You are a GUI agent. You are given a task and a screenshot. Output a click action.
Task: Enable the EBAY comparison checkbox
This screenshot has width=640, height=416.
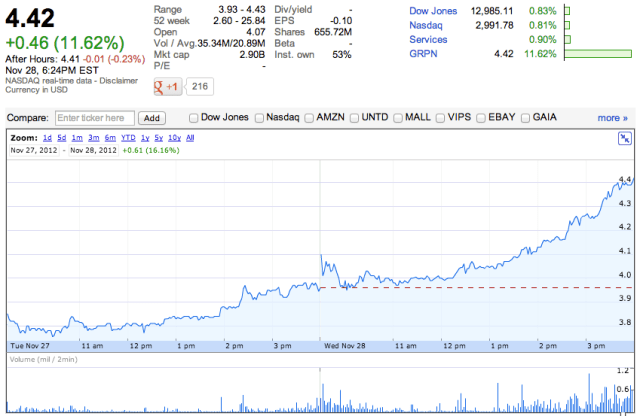tap(481, 118)
